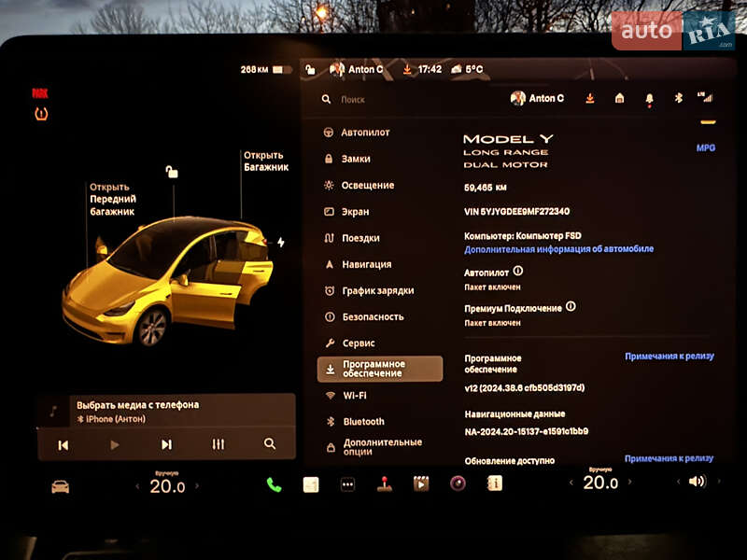The height and width of the screenshot is (560, 747).
Task: Decrease driver temperature with left arrow
Action: [x=137, y=486]
